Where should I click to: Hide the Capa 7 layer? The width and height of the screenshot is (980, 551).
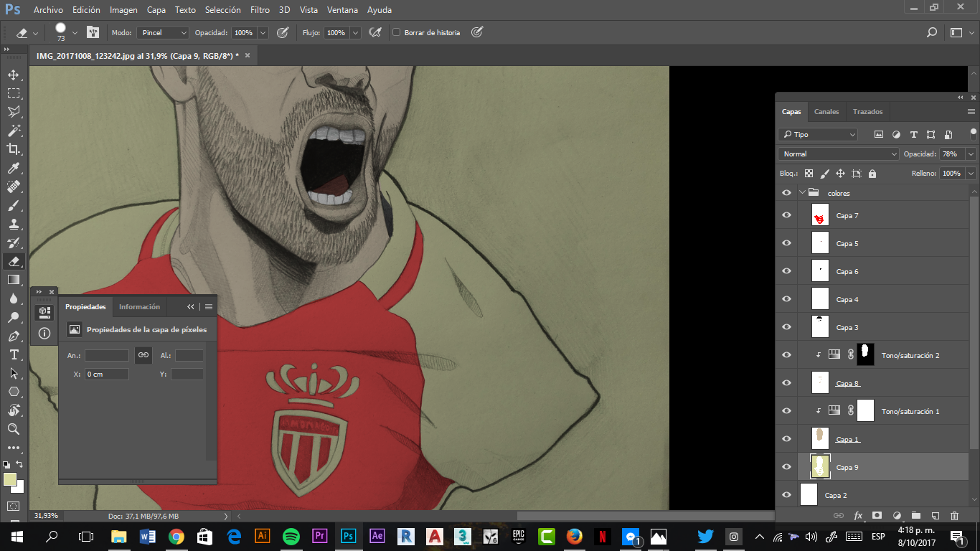pyautogui.click(x=787, y=215)
